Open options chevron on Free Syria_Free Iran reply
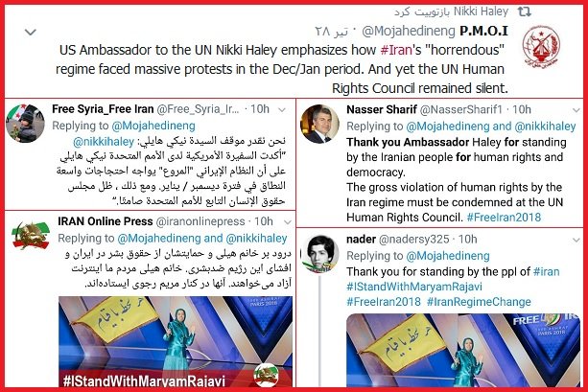The image size is (588, 392). (282, 110)
